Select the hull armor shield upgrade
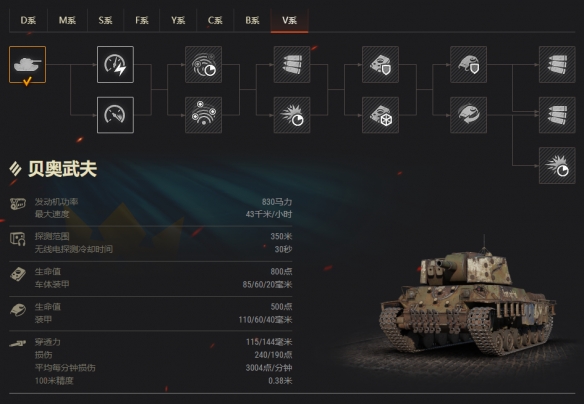 pyautogui.click(x=380, y=64)
